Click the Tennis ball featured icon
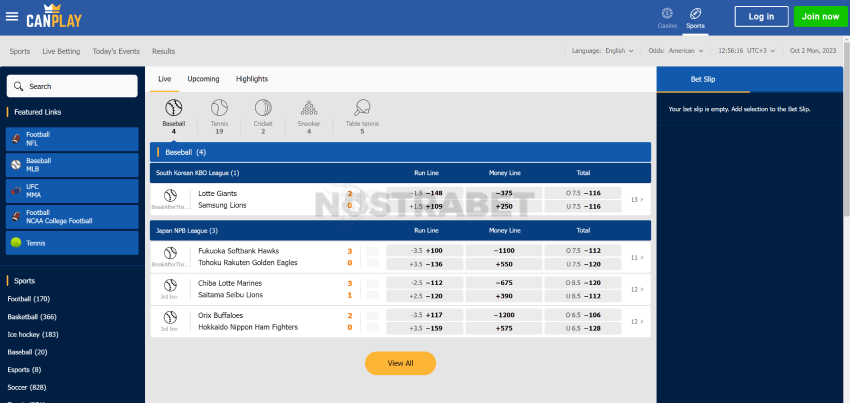Screen dimensions: 850x403 coord(16,243)
